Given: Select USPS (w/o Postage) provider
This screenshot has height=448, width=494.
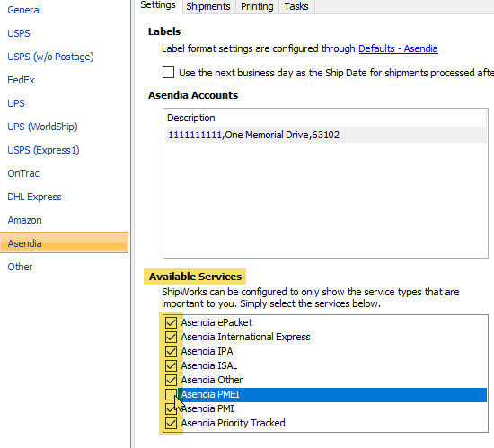Looking at the screenshot, I should 50,57.
